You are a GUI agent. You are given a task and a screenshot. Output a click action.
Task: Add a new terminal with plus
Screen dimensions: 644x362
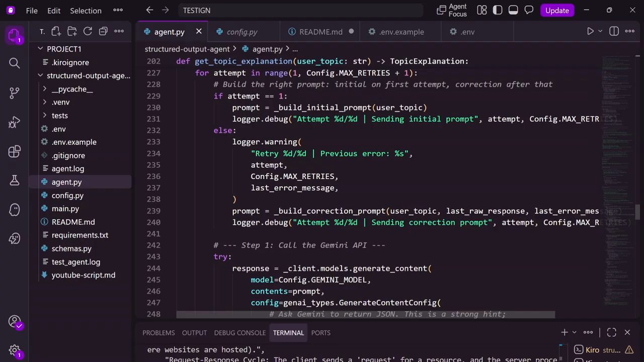tap(565, 332)
